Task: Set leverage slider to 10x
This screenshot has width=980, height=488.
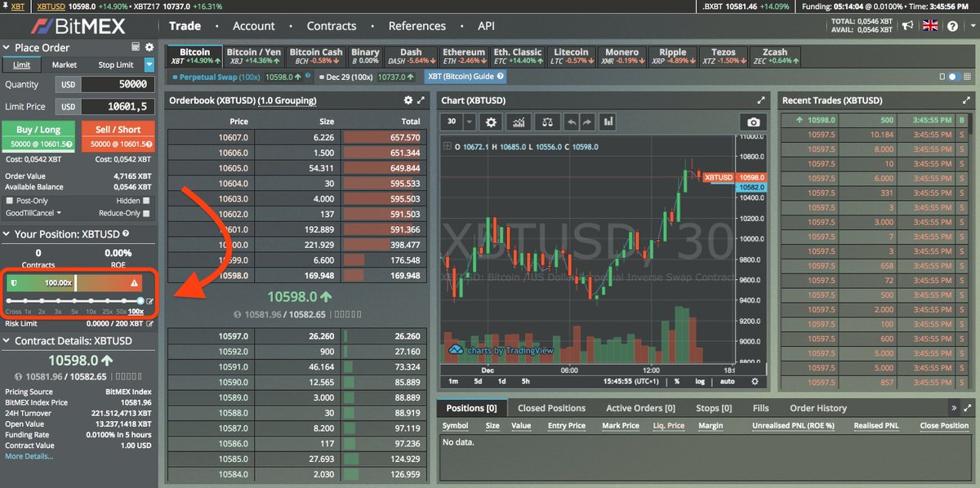Action: 91,301
